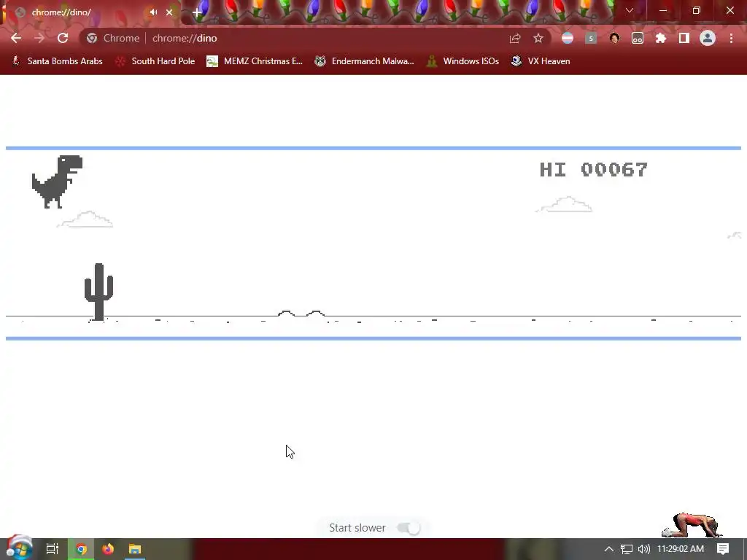Open Task View on the taskbar
The height and width of the screenshot is (560, 747).
(53, 549)
